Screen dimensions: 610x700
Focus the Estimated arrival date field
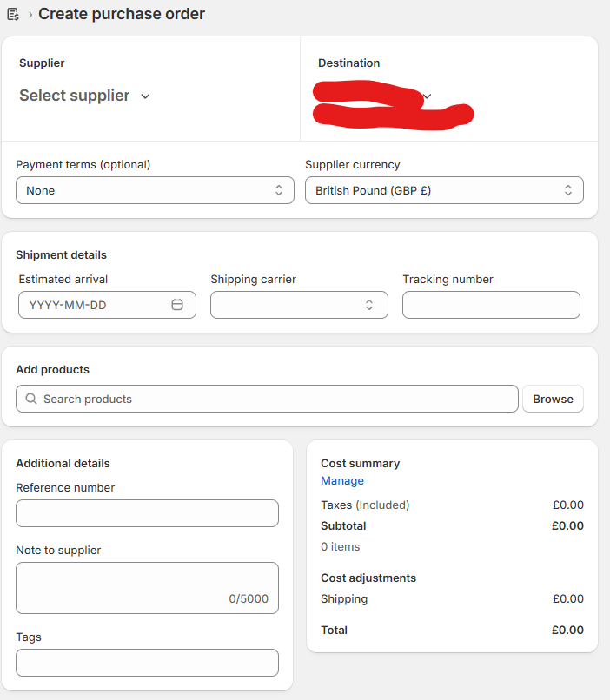coord(107,305)
